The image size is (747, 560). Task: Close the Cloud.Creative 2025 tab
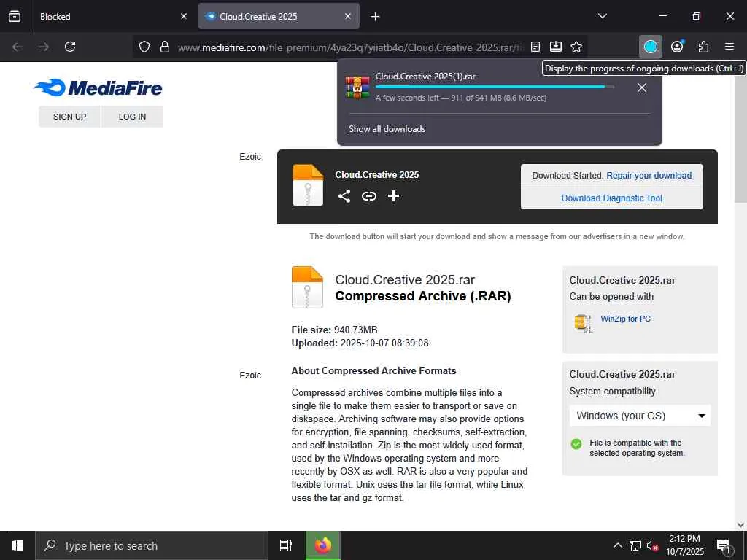348,16
